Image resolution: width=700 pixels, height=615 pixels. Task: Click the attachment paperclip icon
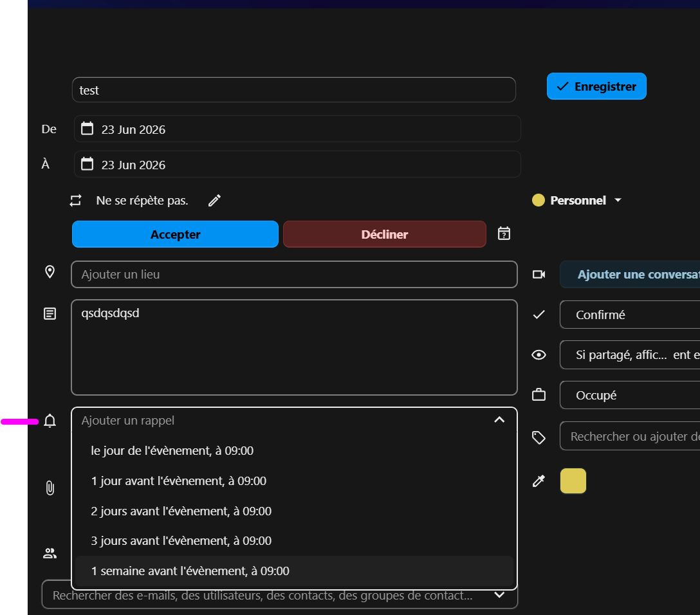[x=50, y=488]
